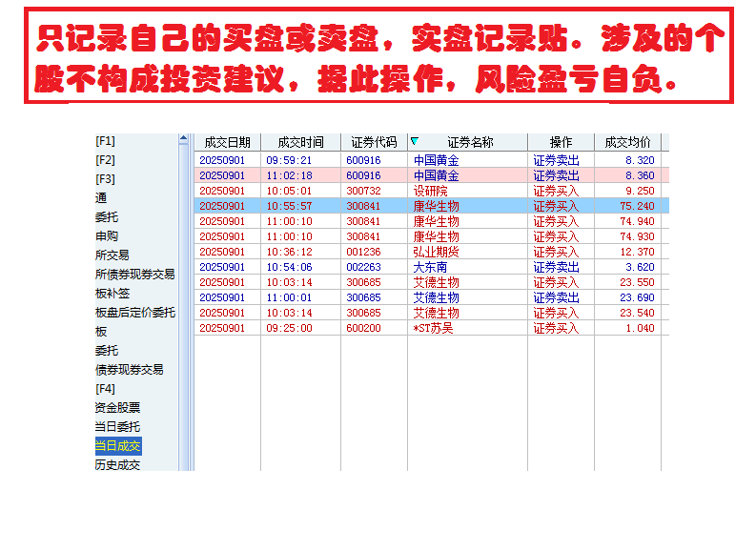Open 当日委托 in the sidebar
This screenshot has width=756, height=551.
coord(117,427)
